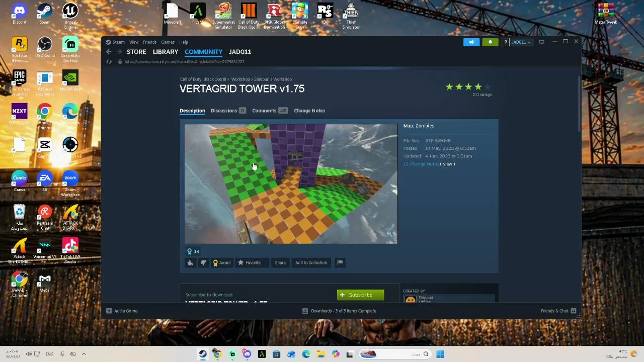This screenshot has height=362, width=644.
Task: Switch to the Change Notes tab
Action: (x=309, y=111)
